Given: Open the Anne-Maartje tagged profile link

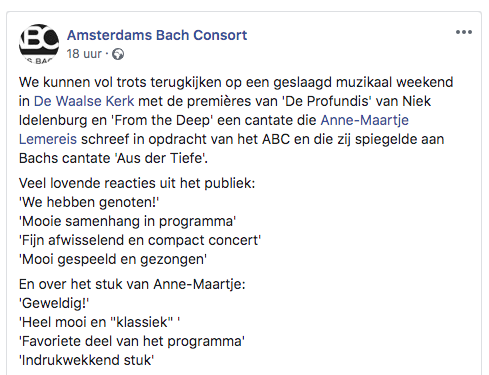Looking at the screenshot, I should [x=364, y=120].
